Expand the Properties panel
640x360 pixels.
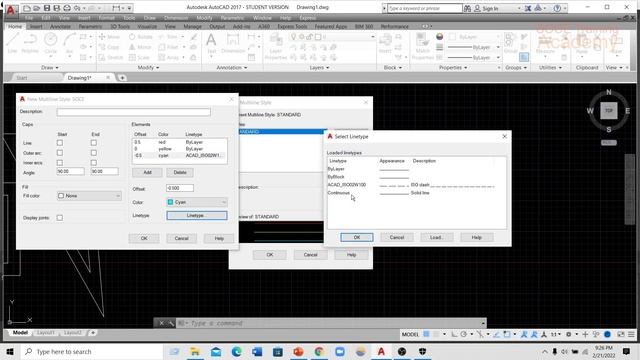pyautogui.click(x=453, y=67)
